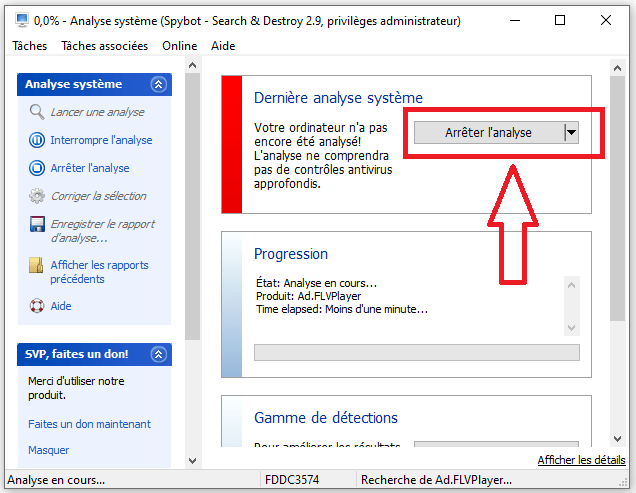636x493 pixels.
Task: Collapse the Analyse système panel chevron
Action: pos(159,84)
